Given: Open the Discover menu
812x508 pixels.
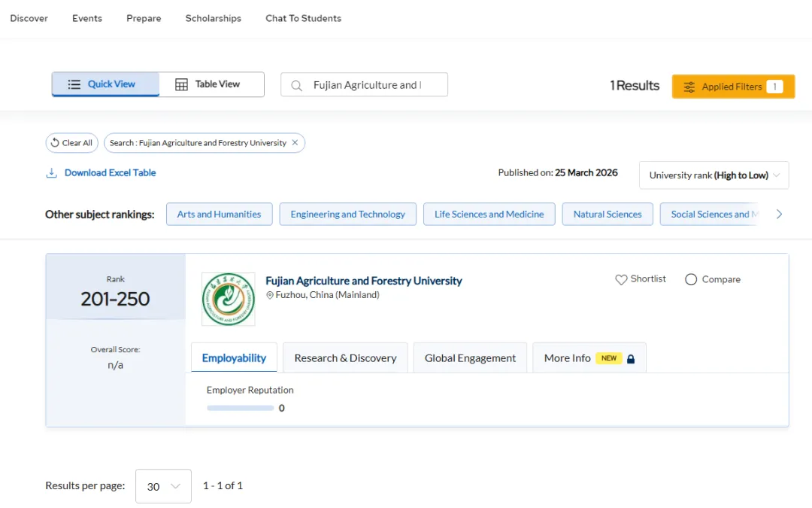Looking at the screenshot, I should 29,18.
